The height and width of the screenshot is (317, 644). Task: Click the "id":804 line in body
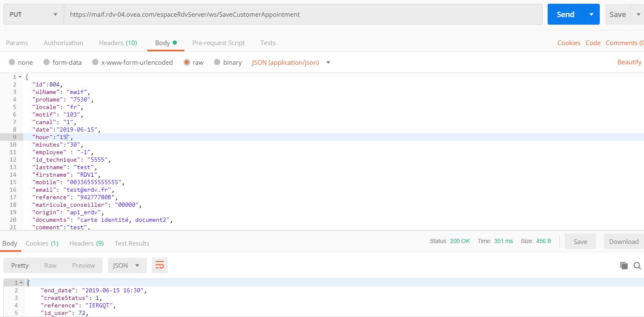click(47, 84)
